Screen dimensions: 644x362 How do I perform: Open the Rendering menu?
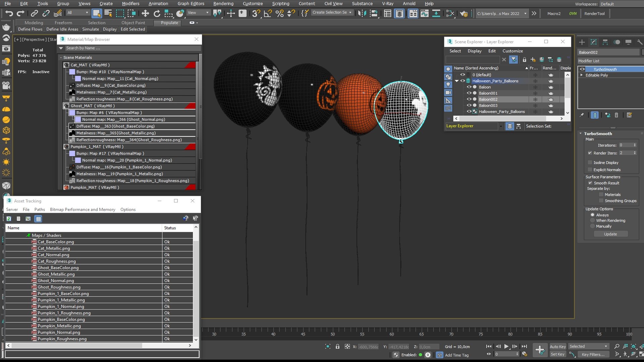click(x=223, y=4)
